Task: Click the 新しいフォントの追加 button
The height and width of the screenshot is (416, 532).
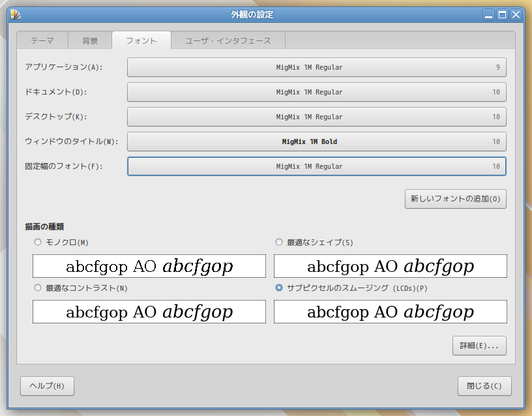Action: point(455,199)
